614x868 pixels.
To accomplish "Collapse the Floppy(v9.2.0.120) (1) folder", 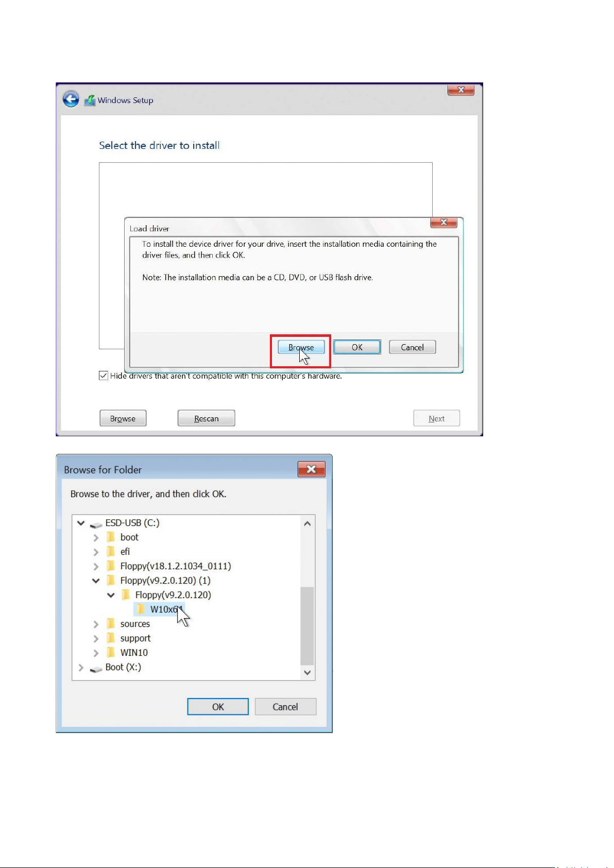I will [96, 581].
